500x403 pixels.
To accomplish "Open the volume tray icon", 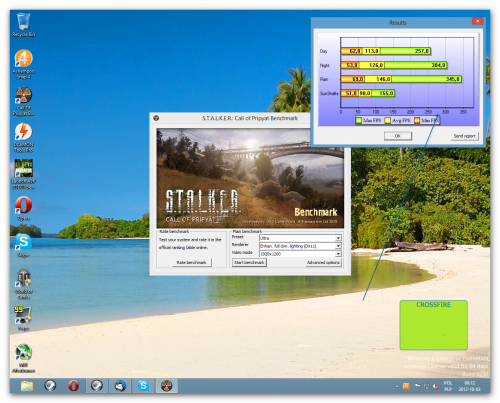I will 435,386.
